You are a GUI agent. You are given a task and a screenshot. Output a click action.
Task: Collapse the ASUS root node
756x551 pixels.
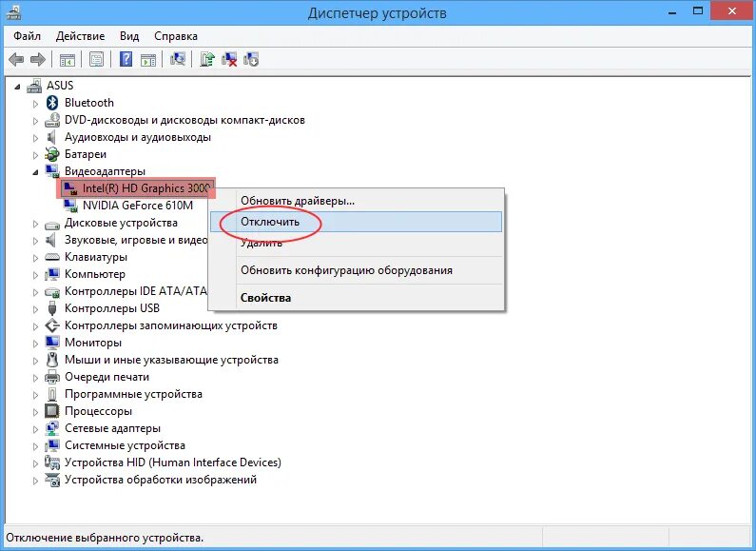[18, 87]
